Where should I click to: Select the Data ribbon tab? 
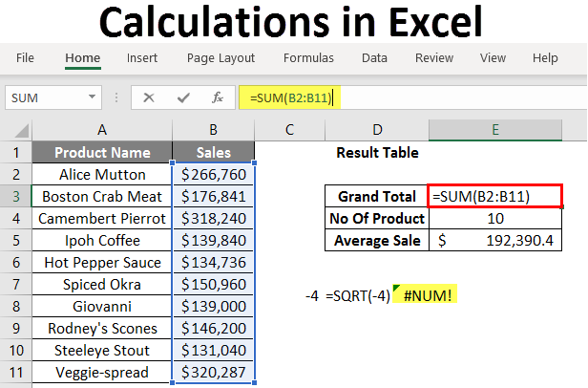pyautogui.click(x=374, y=58)
